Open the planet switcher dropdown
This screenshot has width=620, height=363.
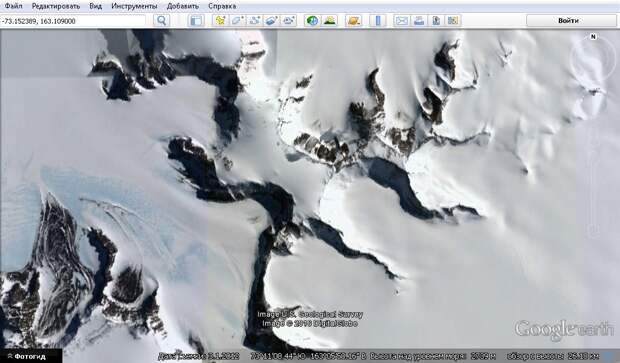tap(353, 21)
